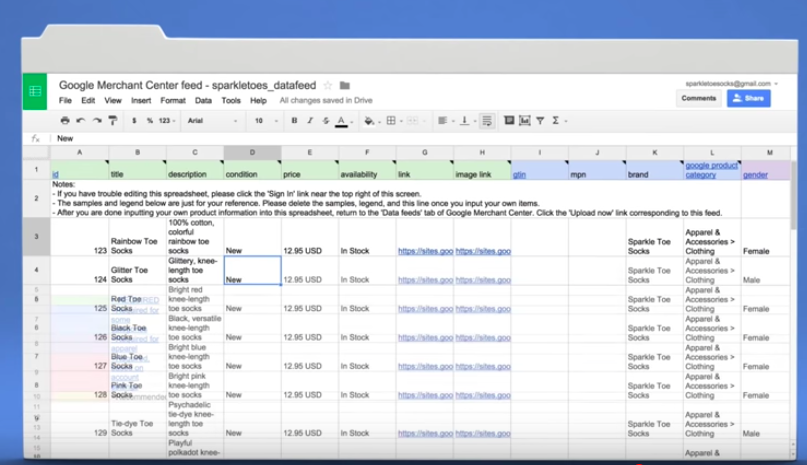Open the Insert menu
The image size is (807, 465).
[x=141, y=100]
